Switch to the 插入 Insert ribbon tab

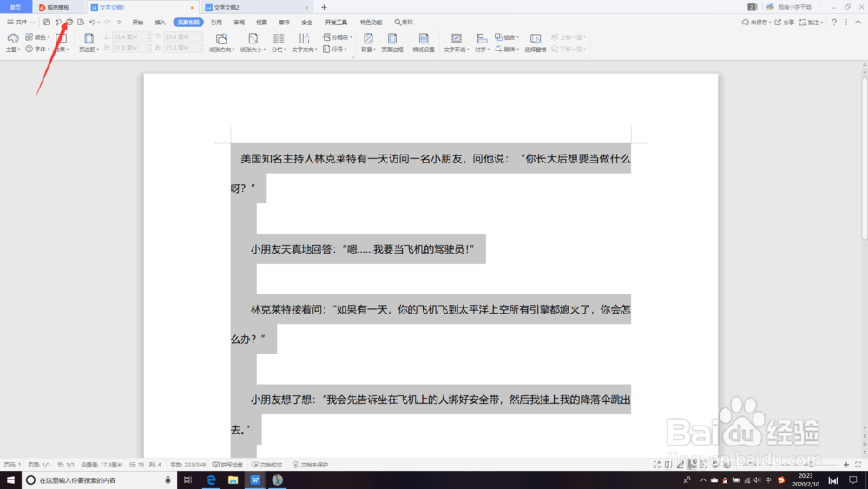160,23
